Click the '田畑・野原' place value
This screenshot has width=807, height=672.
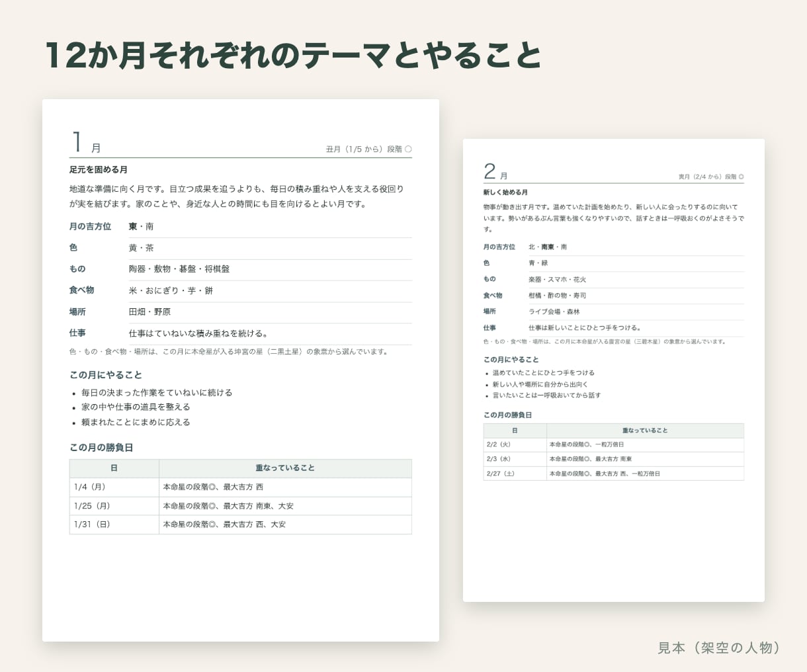point(149,312)
